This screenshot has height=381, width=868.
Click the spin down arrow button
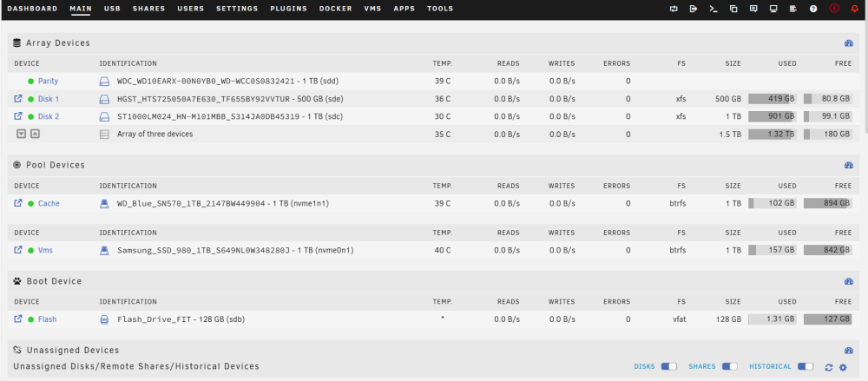[21, 134]
